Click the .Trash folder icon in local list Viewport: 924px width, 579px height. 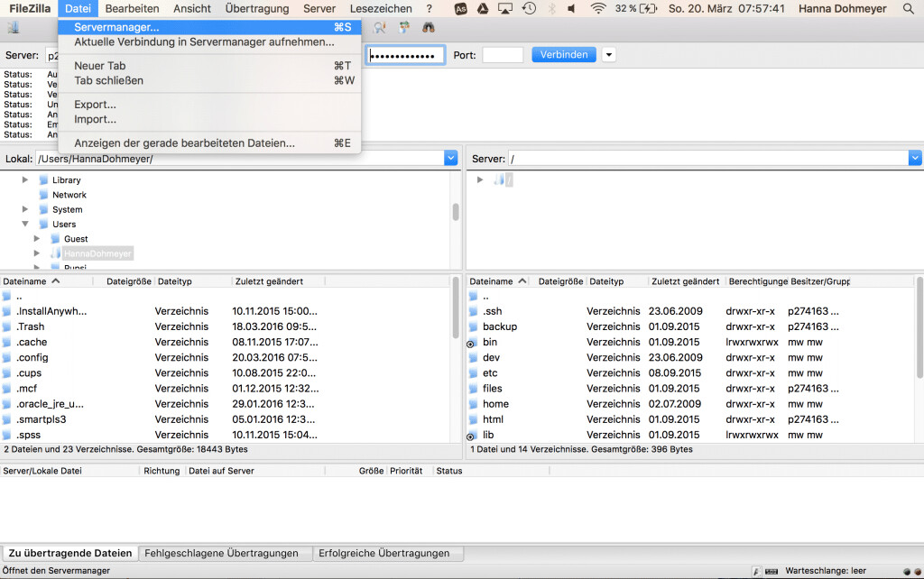tap(6, 326)
